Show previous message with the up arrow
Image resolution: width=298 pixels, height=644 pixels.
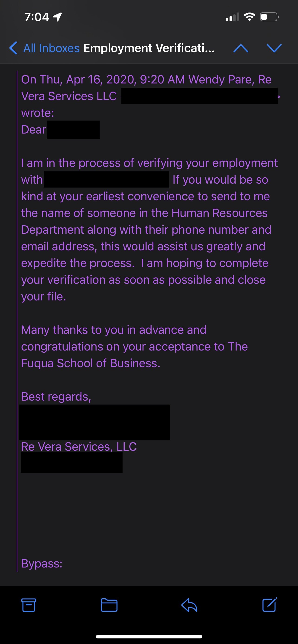click(241, 48)
